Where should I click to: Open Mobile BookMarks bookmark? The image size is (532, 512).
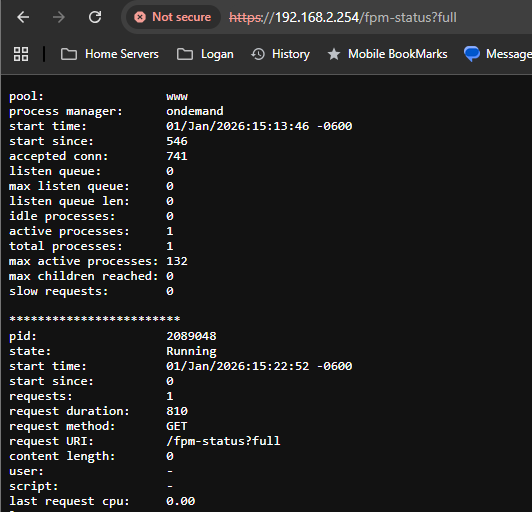click(387, 54)
